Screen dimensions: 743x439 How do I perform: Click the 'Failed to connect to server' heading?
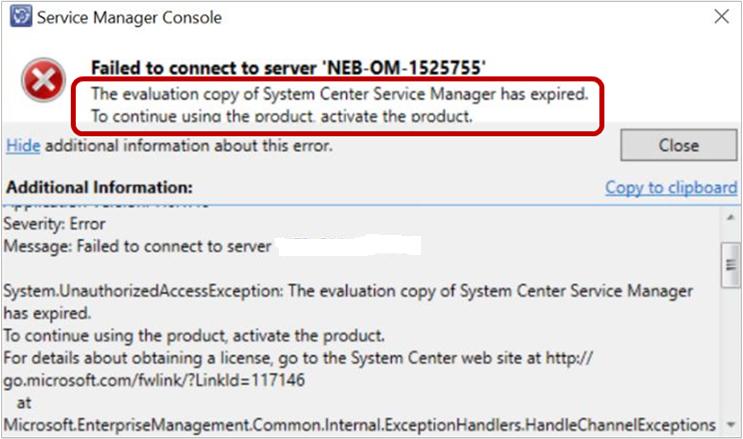(x=288, y=68)
